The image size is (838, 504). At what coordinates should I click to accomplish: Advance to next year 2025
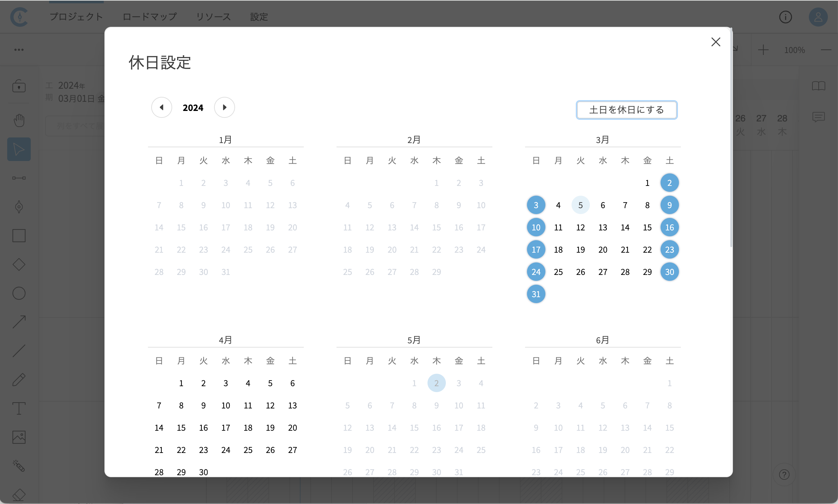click(224, 108)
